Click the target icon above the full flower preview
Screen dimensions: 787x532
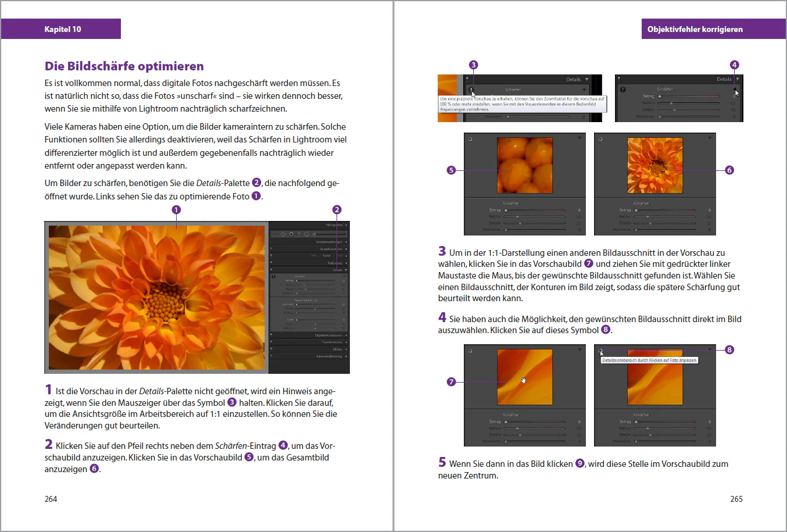(x=600, y=139)
